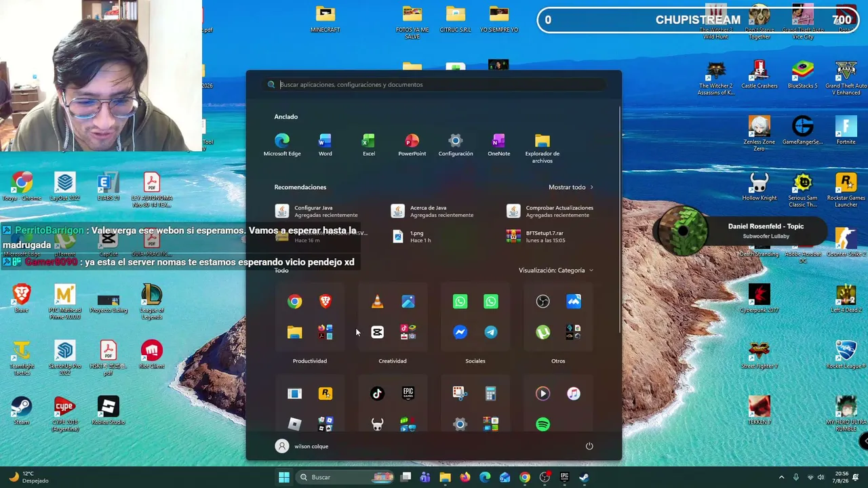
Task: Open Epic Games in the Start menu
Action: point(408,394)
